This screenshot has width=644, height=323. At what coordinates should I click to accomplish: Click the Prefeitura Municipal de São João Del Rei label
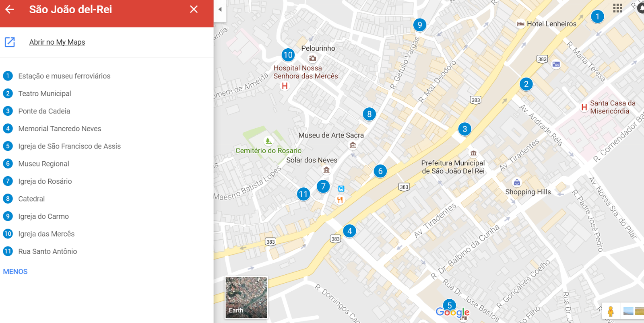(x=453, y=167)
